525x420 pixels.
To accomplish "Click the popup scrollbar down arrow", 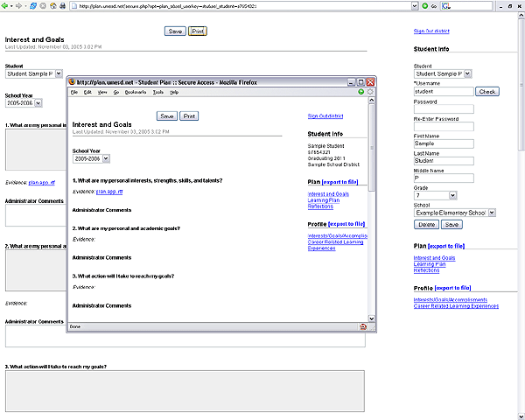I will pos(371,318).
